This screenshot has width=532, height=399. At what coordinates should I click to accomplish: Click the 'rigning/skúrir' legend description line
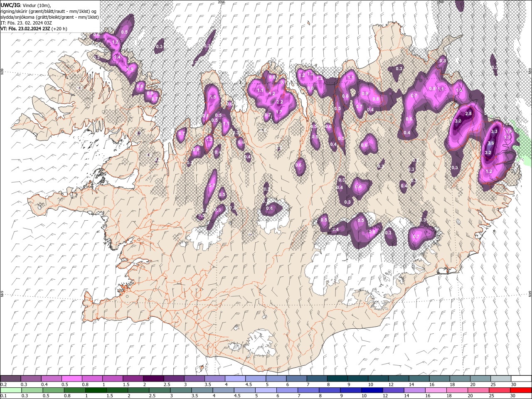[49, 11]
